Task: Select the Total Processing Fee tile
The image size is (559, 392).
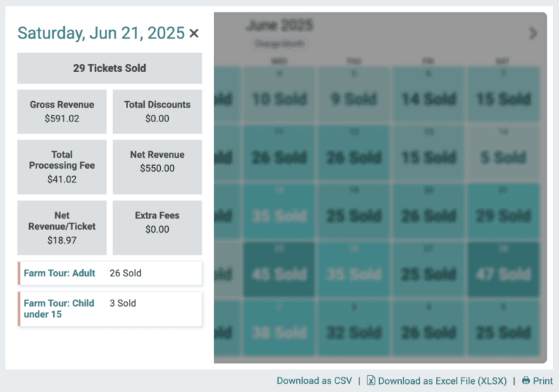Action: coord(62,167)
